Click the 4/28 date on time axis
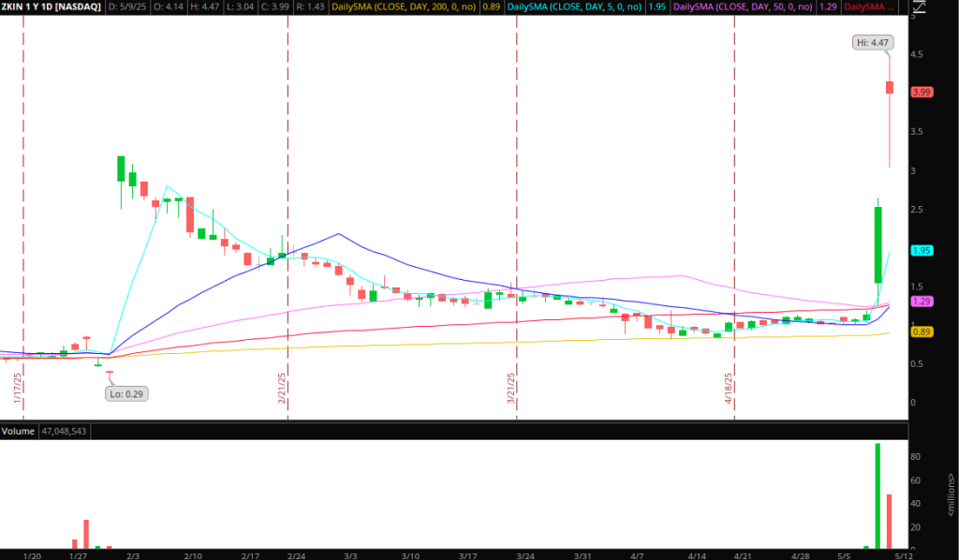The height and width of the screenshot is (560, 959). click(x=800, y=555)
